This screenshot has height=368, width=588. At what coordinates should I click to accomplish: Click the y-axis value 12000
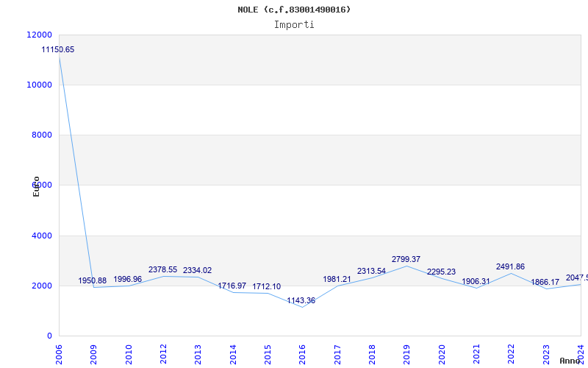click(40, 35)
